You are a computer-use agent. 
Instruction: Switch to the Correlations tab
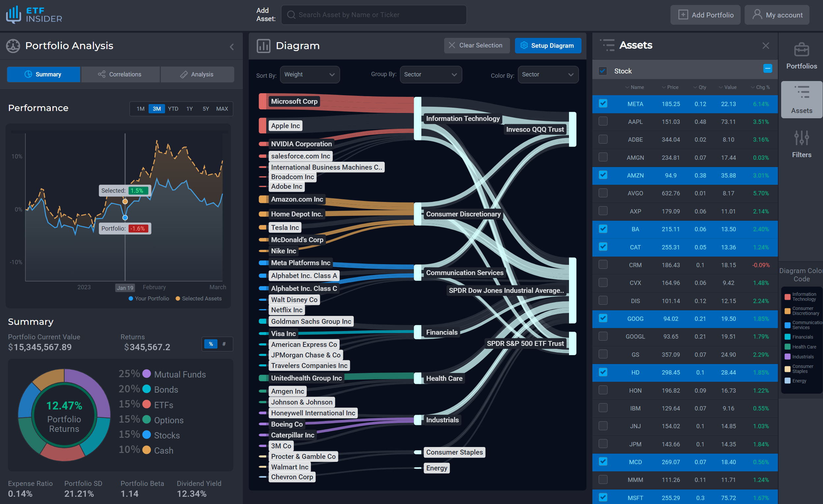pyautogui.click(x=120, y=74)
